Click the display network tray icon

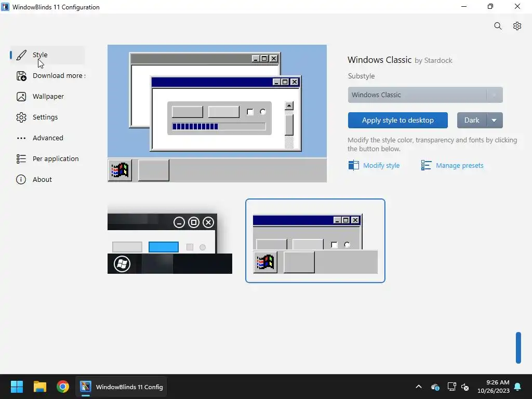[x=451, y=387]
